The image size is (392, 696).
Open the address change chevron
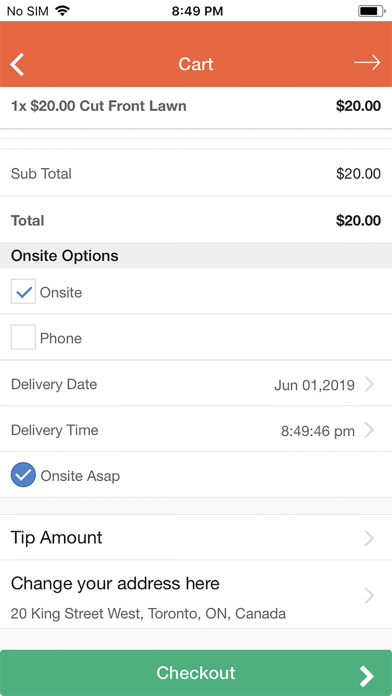click(x=369, y=596)
